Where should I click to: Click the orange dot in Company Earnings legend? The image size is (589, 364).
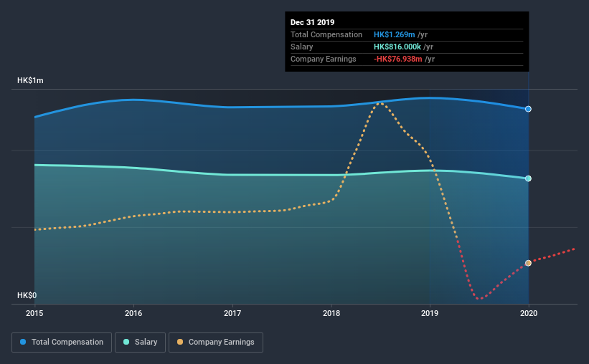click(x=180, y=342)
